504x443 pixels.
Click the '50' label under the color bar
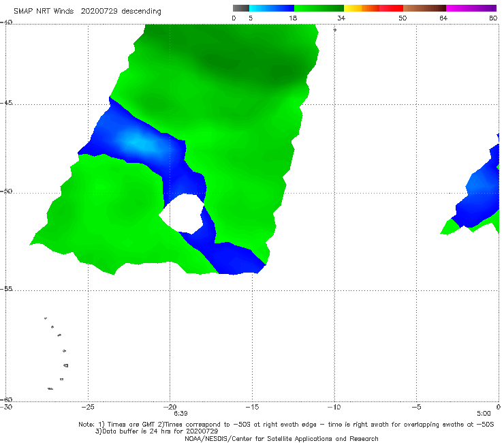click(403, 18)
